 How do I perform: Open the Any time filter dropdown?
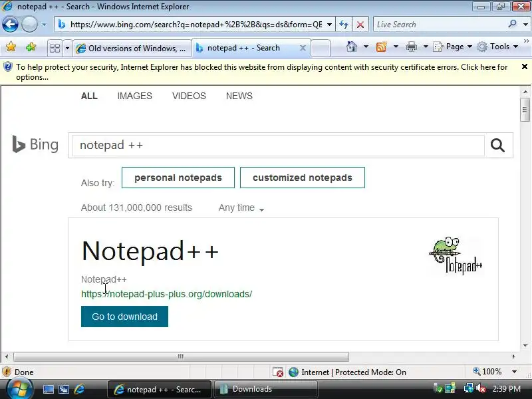241,207
